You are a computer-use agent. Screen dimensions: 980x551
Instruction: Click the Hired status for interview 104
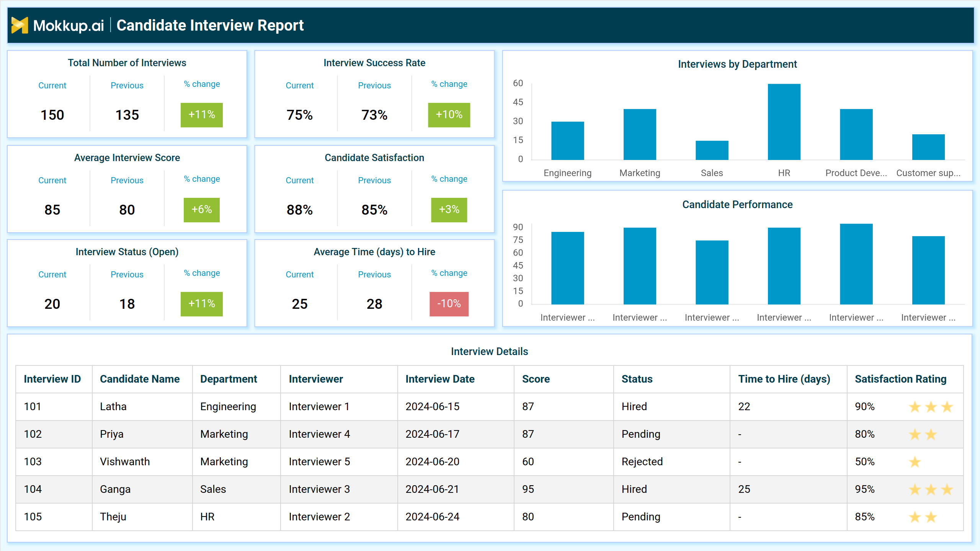(634, 489)
